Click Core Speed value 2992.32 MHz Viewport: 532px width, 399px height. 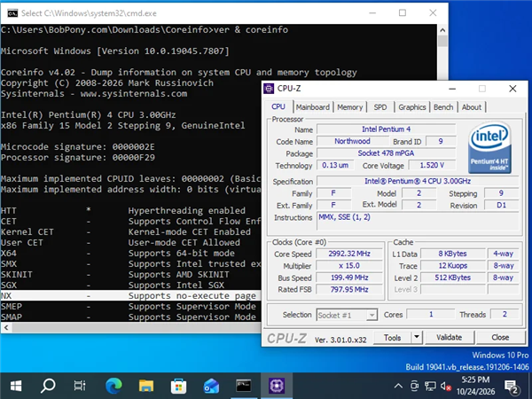pyautogui.click(x=349, y=254)
